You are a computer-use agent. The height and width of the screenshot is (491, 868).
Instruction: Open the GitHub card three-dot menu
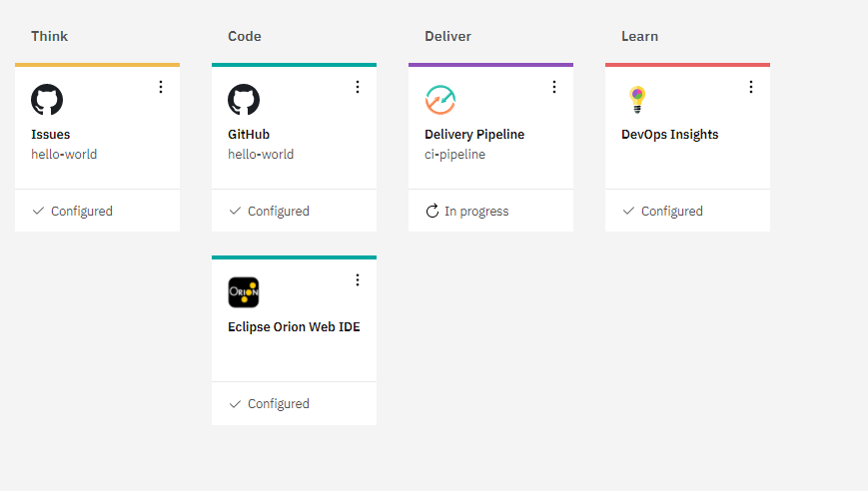(x=358, y=87)
